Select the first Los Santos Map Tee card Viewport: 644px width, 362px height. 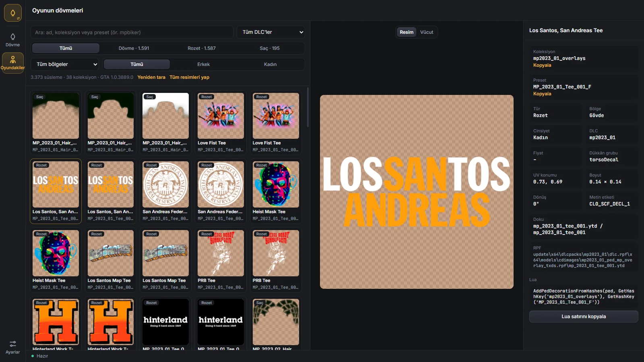tap(111, 260)
